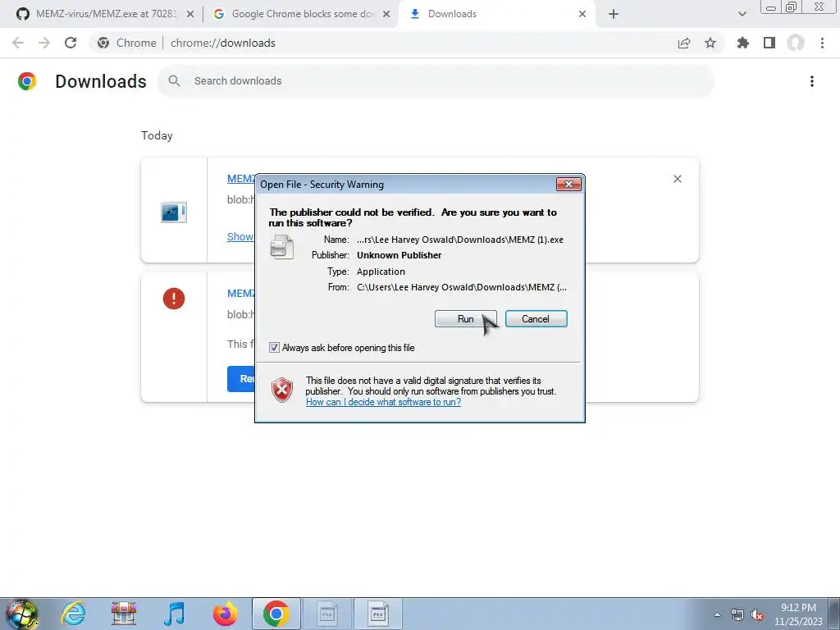Click Cancel in Security Warning dialog
Image resolution: width=840 pixels, height=630 pixels.
coord(536,319)
